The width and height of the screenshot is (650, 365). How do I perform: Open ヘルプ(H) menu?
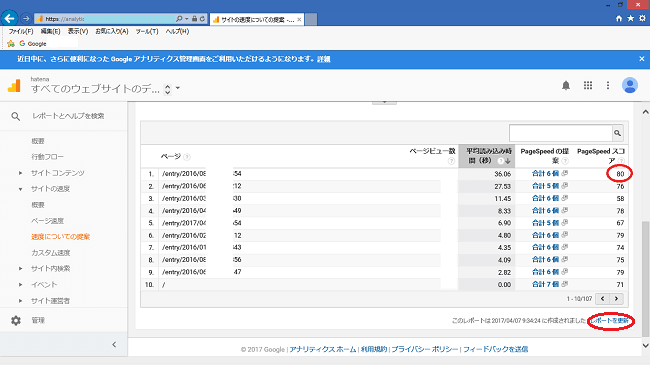tap(177, 32)
